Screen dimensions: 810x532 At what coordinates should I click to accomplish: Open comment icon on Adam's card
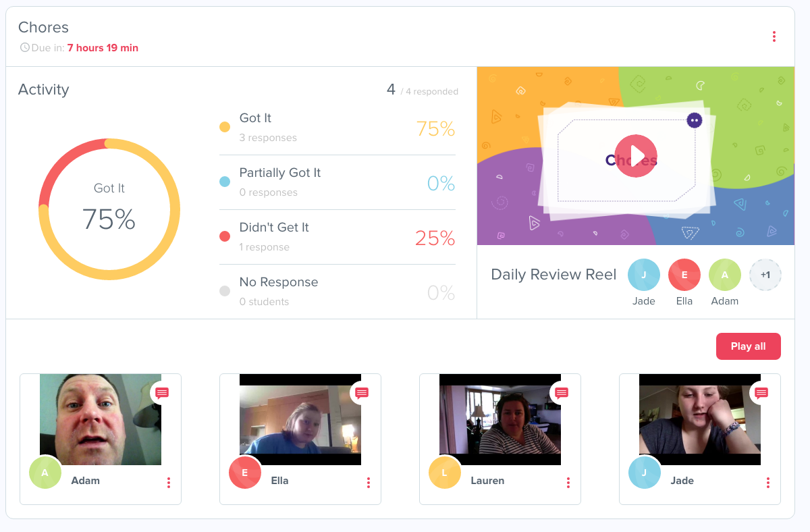(x=162, y=392)
